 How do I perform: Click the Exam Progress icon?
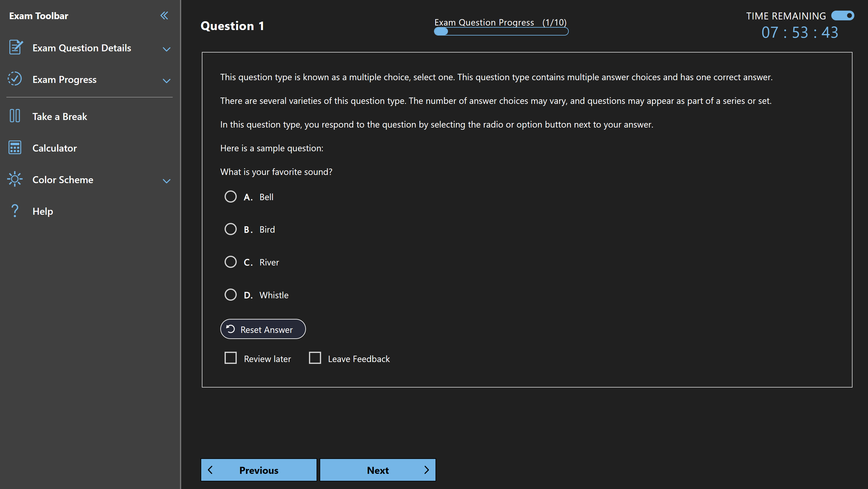(14, 78)
